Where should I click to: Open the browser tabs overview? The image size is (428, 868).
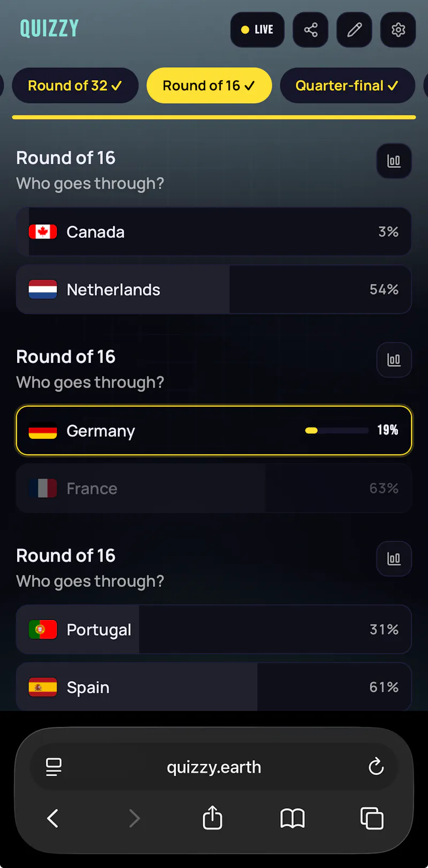point(372,818)
